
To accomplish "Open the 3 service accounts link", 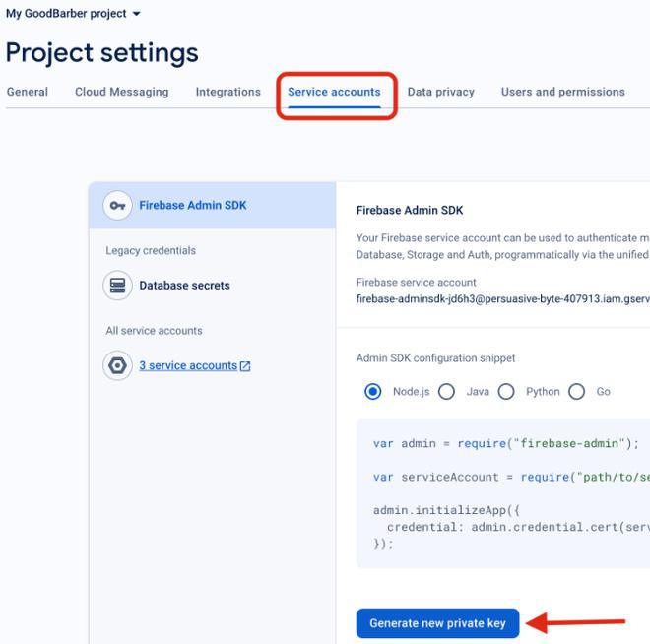I will click(x=188, y=366).
